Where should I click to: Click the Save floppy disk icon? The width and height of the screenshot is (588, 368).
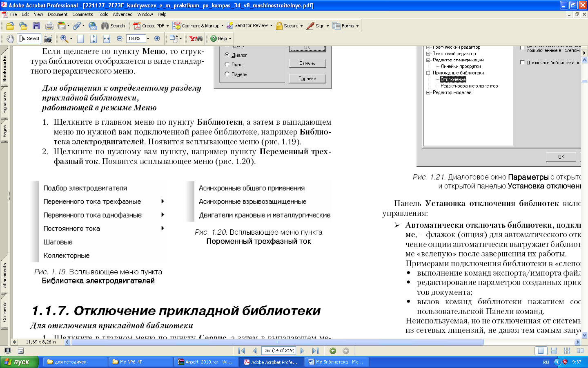[x=36, y=26]
